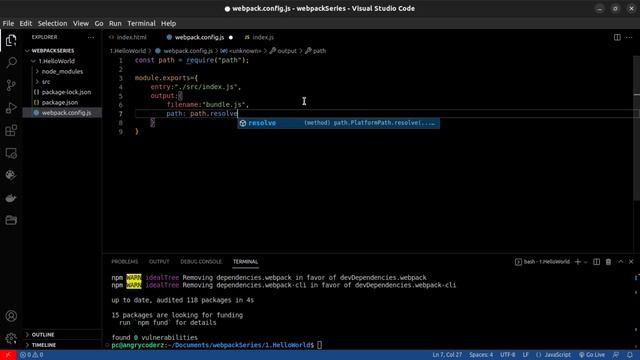Open the Accounts icon
This screenshot has width=640, height=360.
(11, 316)
